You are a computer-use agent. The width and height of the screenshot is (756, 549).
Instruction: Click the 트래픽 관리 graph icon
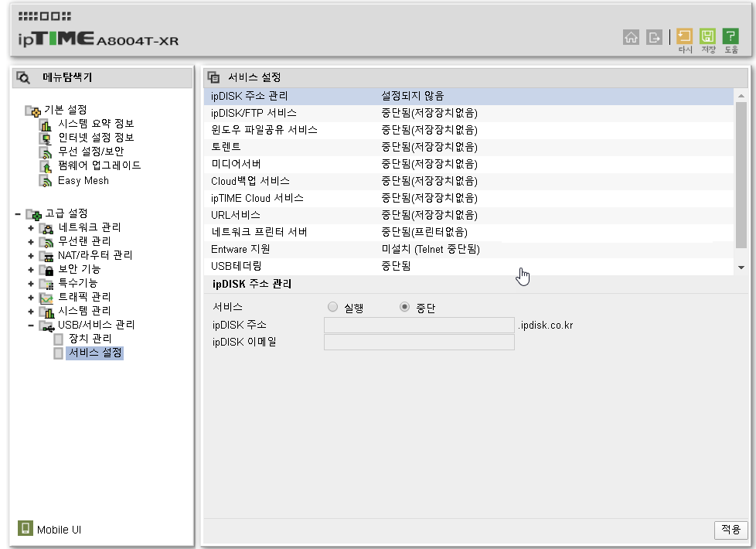point(46,298)
